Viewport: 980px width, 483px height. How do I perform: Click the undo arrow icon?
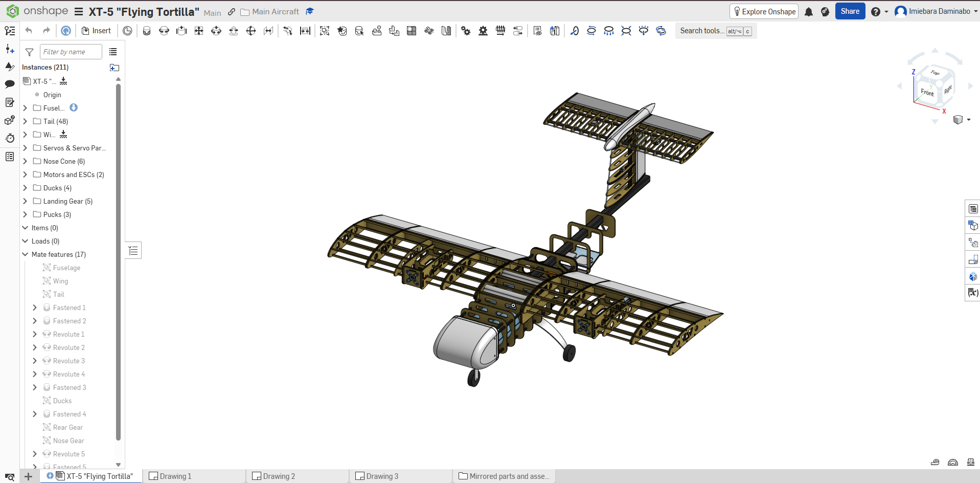tap(29, 31)
